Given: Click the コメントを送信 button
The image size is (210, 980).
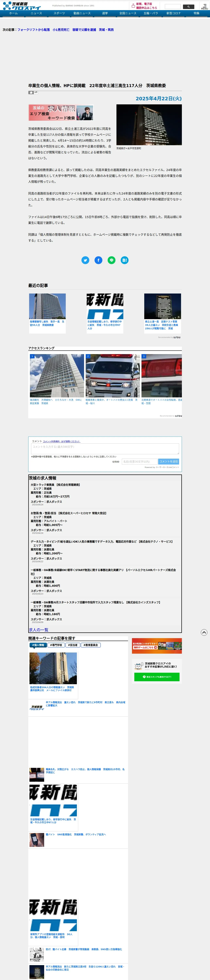Looking at the screenshot, I should coord(168,461).
